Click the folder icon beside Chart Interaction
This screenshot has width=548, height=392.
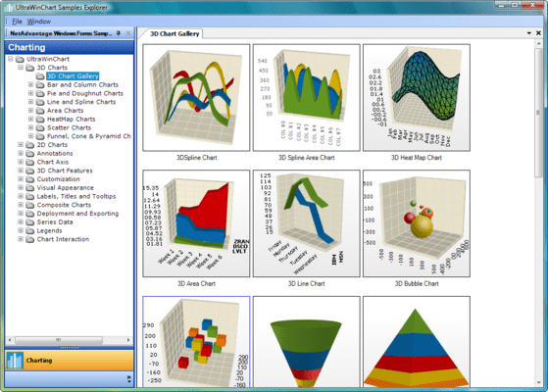pos(30,239)
